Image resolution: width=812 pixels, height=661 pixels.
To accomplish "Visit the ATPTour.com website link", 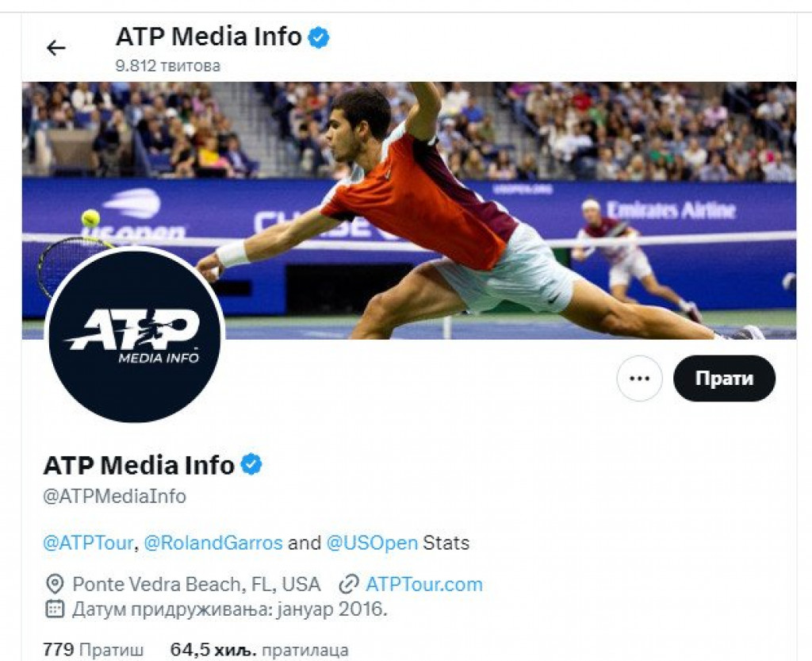I will point(424,584).
